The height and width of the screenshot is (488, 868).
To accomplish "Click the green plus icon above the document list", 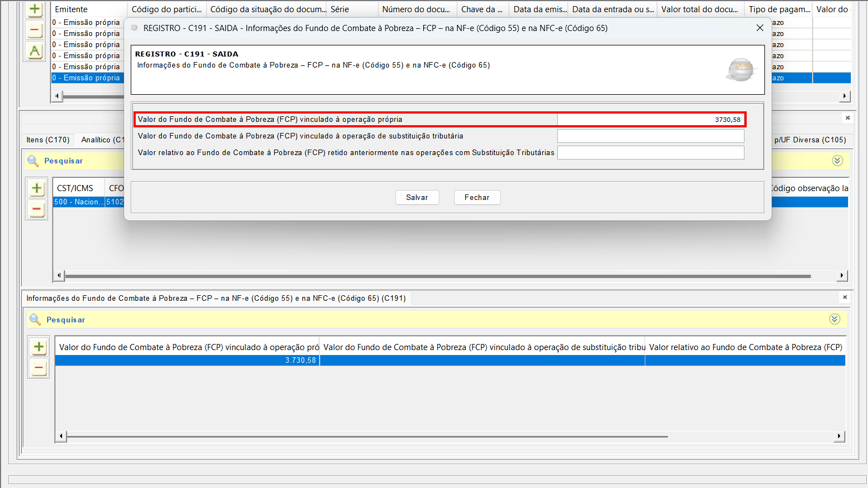I will 34,9.
